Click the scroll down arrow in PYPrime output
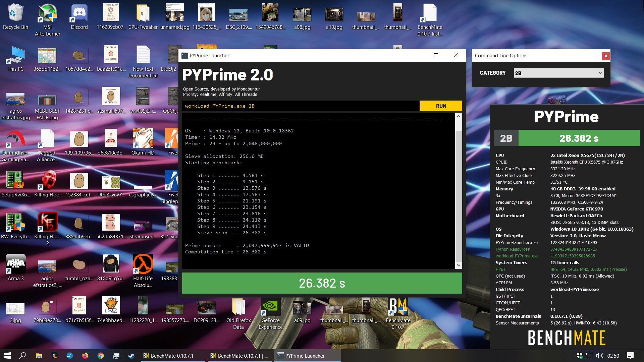This screenshot has width=644, height=362. click(x=459, y=265)
